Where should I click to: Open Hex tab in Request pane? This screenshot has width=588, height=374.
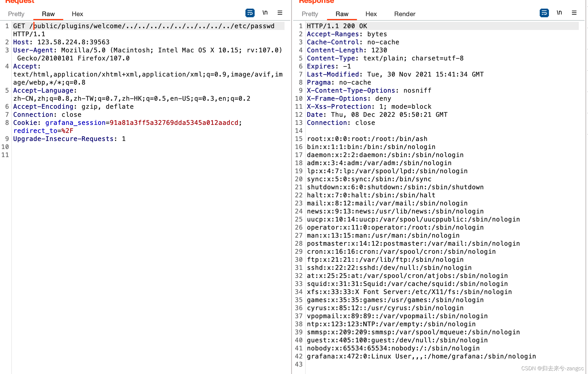77,14
